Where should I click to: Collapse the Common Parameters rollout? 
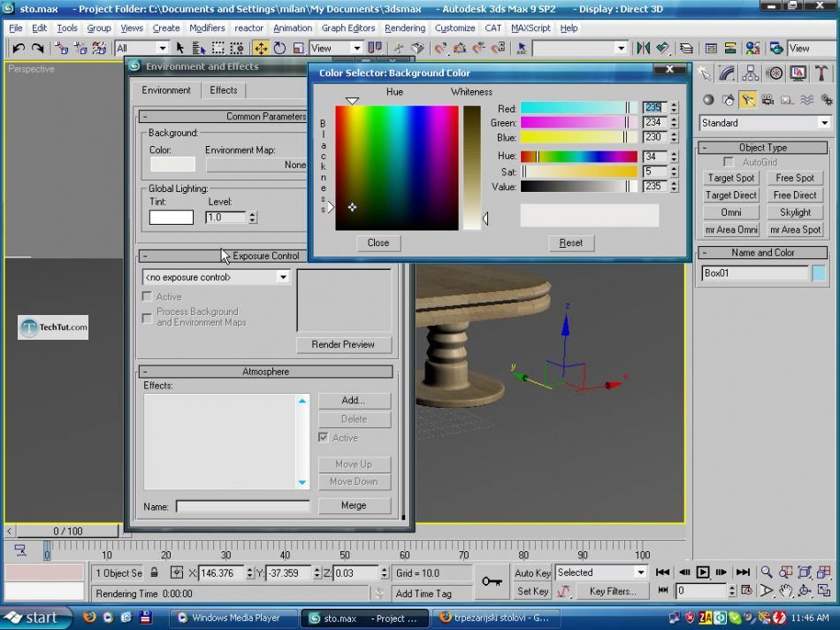145,116
